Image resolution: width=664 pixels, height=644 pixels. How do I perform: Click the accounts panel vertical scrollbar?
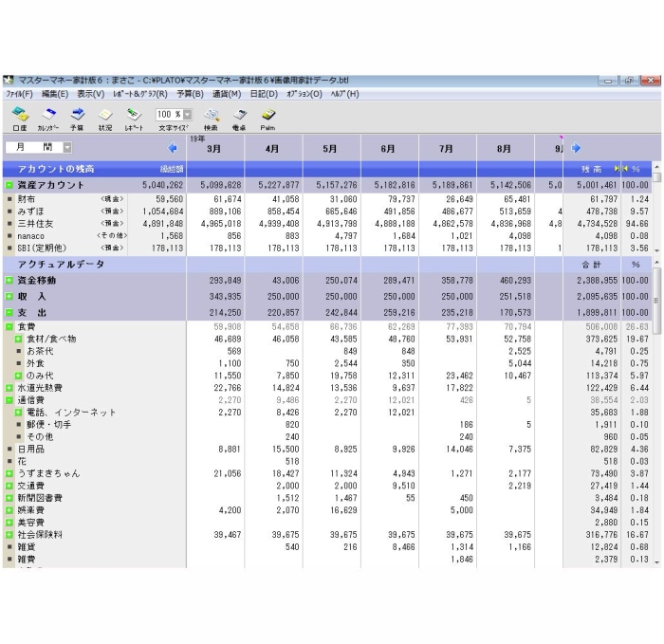(x=656, y=209)
